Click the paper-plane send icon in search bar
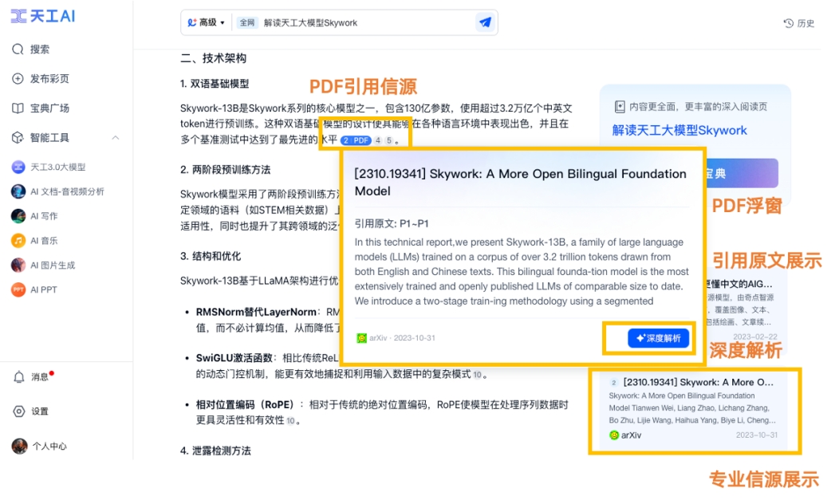 tap(485, 22)
